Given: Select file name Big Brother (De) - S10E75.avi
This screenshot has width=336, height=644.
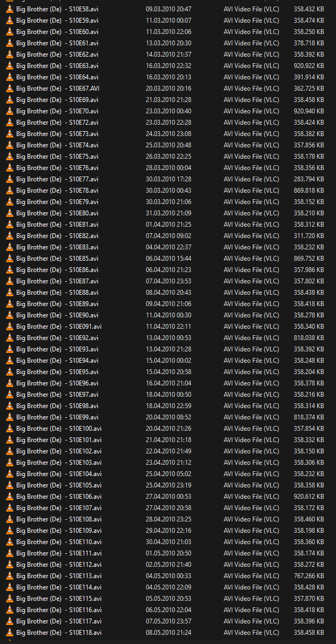Looking at the screenshot, I should tap(57, 157).
